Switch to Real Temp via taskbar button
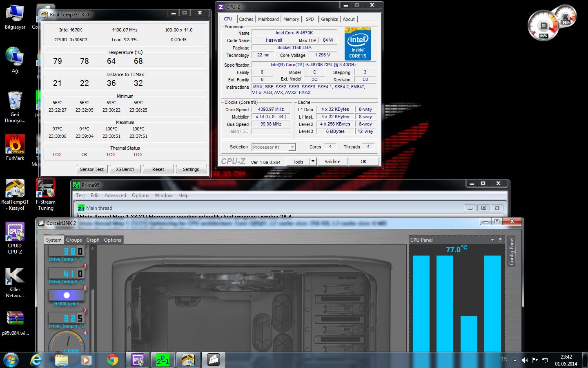The height and width of the screenshot is (368, 588). click(x=188, y=360)
